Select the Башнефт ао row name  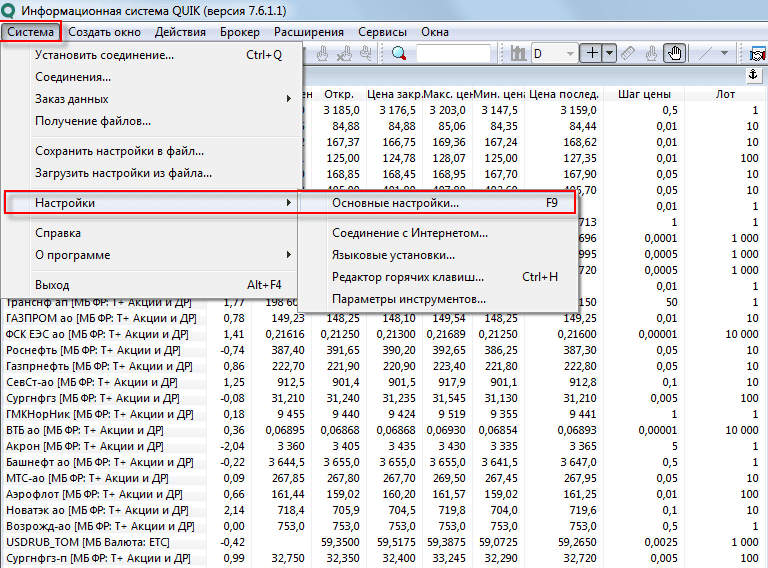click(x=99, y=462)
